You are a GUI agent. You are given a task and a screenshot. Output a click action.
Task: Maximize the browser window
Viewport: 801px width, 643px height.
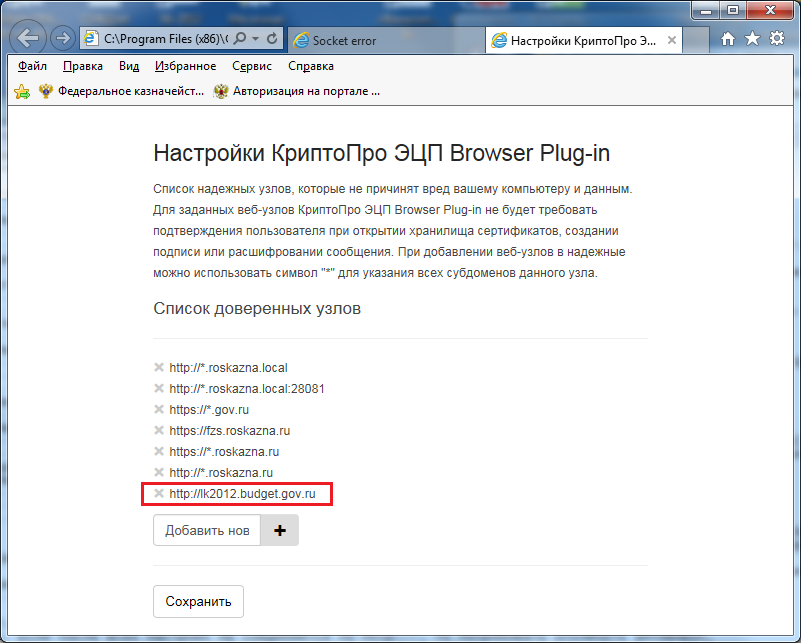[x=733, y=10]
